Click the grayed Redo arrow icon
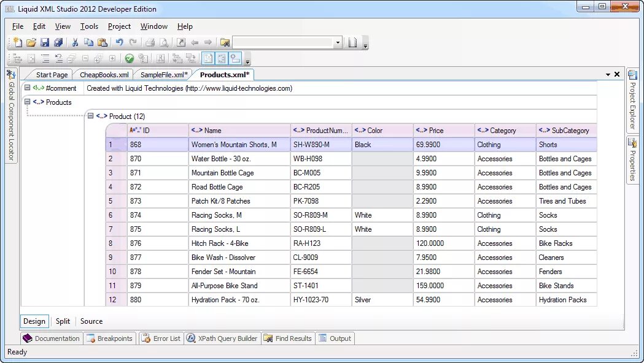This screenshot has height=363, width=644. [133, 42]
